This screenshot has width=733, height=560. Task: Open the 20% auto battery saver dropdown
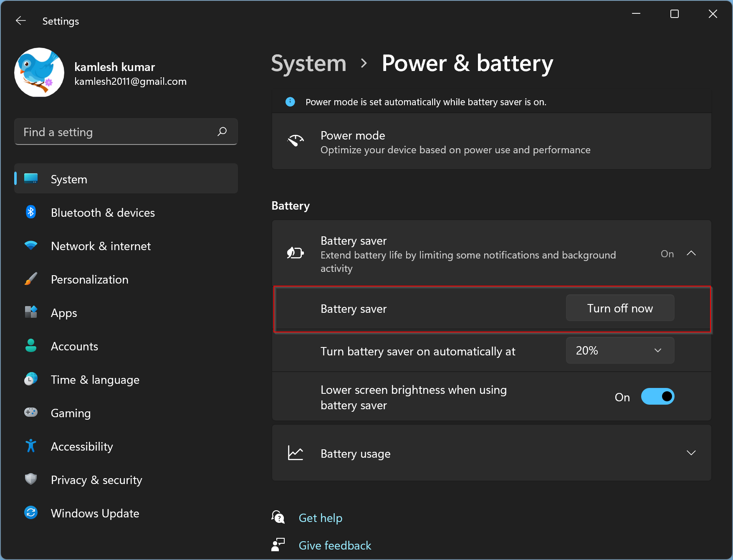(620, 350)
